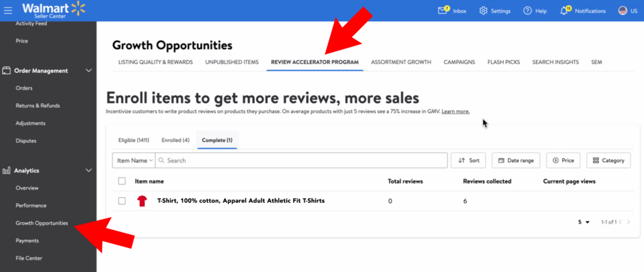Open the Inbox envelope icon
The image size is (644, 272).
tap(443, 10)
